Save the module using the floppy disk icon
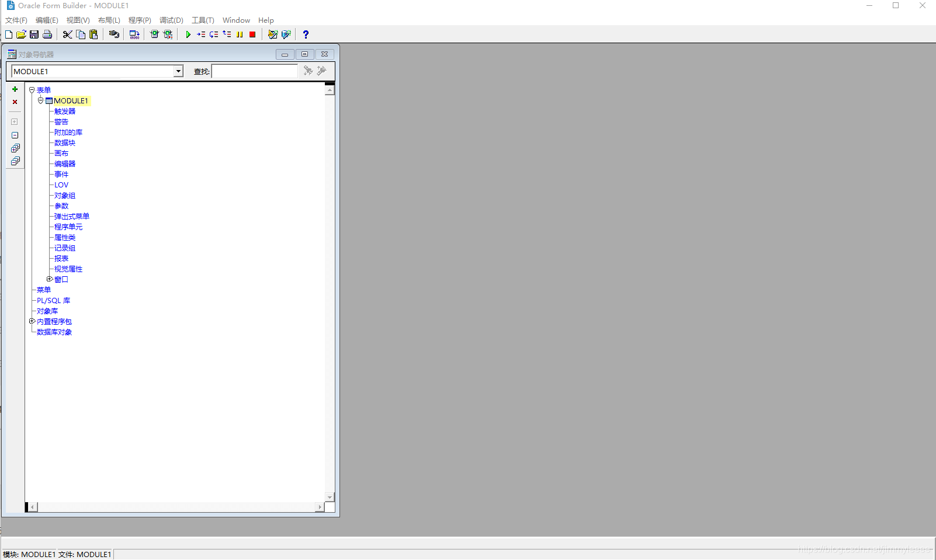The width and height of the screenshot is (936, 560). click(34, 34)
